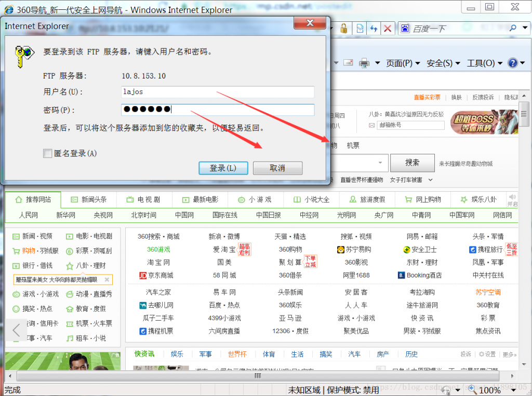Click the Baidu paw search provider icon
Screen dimensions: 532x396
click(405, 28)
